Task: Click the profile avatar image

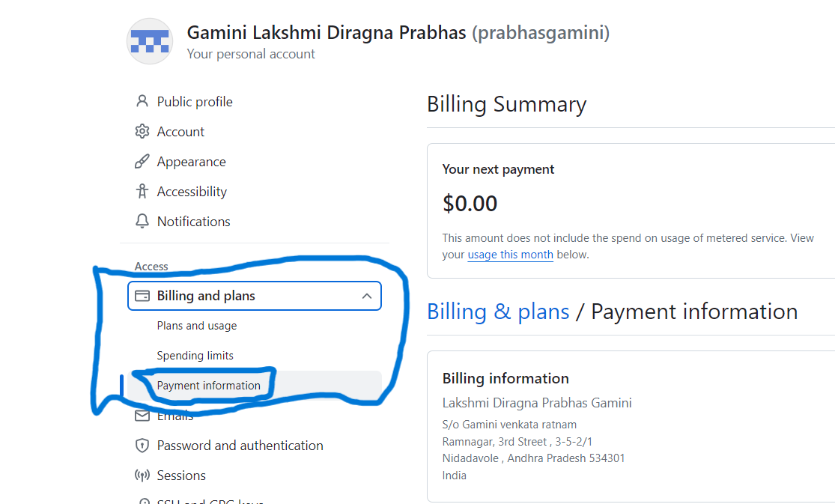Action: coord(151,41)
